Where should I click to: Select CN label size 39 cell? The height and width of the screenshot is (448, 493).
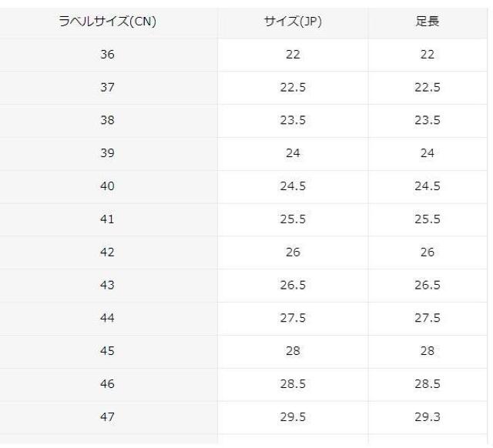(107, 153)
